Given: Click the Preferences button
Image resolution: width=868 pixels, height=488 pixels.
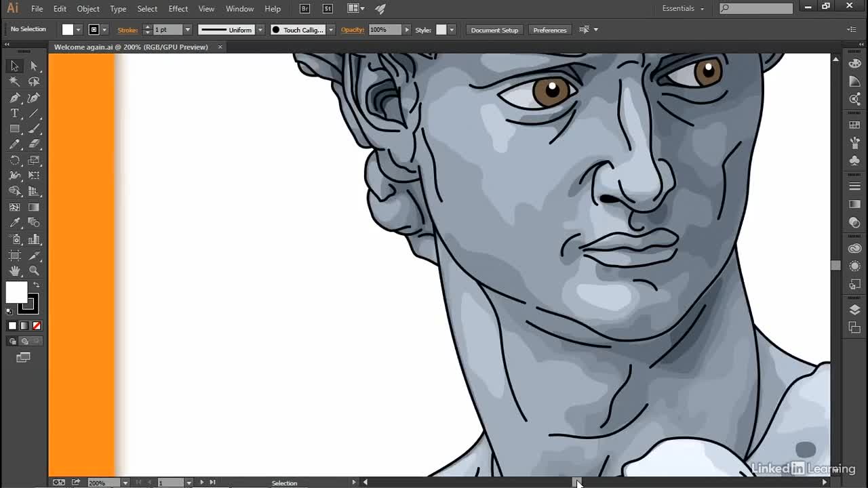Looking at the screenshot, I should pyautogui.click(x=550, y=30).
